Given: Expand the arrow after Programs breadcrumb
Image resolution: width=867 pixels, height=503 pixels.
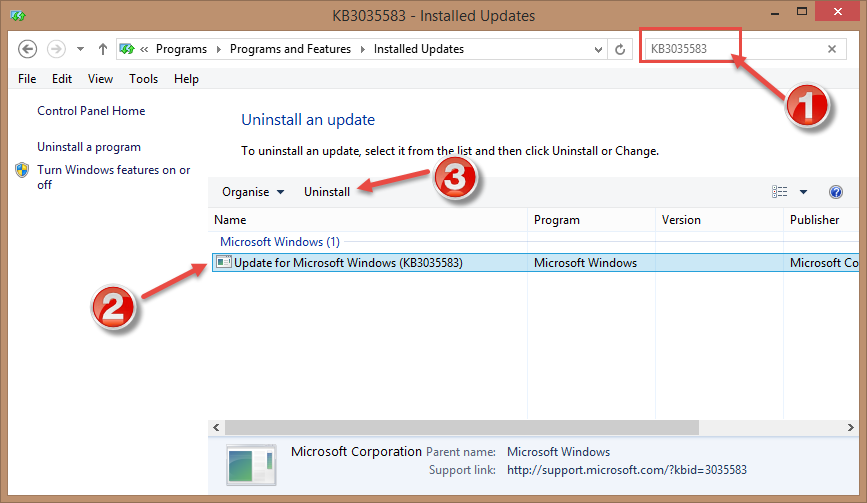Looking at the screenshot, I should pyautogui.click(x=218, y=49).
